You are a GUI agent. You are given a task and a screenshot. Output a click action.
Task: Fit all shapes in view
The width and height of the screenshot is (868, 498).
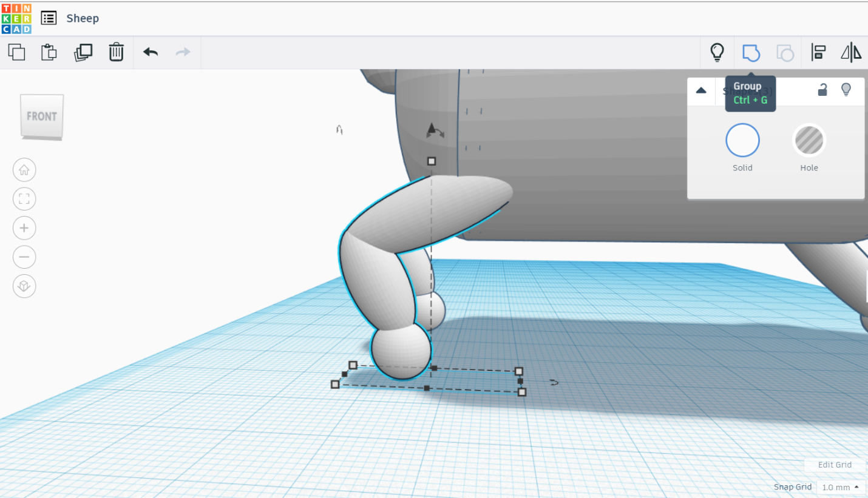(24, 199)
